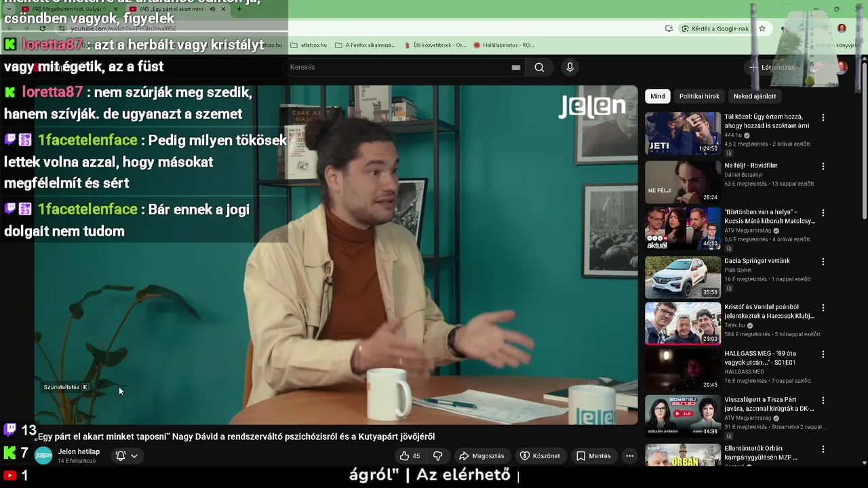The height and width of the screenshot is (488, 868).
Task: Open the Élő közvetítések bookmark
Action: pos(435,45)
